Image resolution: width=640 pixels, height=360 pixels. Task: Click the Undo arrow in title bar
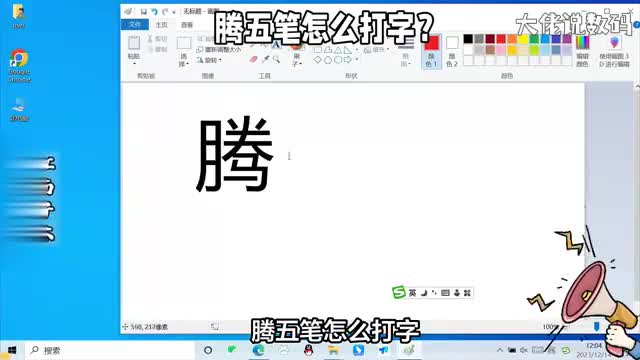click(154, 11)
